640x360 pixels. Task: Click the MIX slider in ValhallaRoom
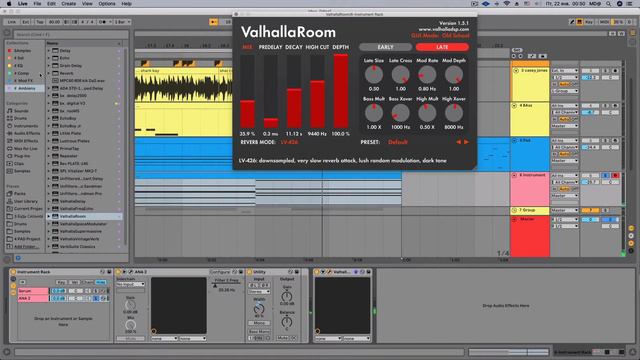tap(247, 92)
